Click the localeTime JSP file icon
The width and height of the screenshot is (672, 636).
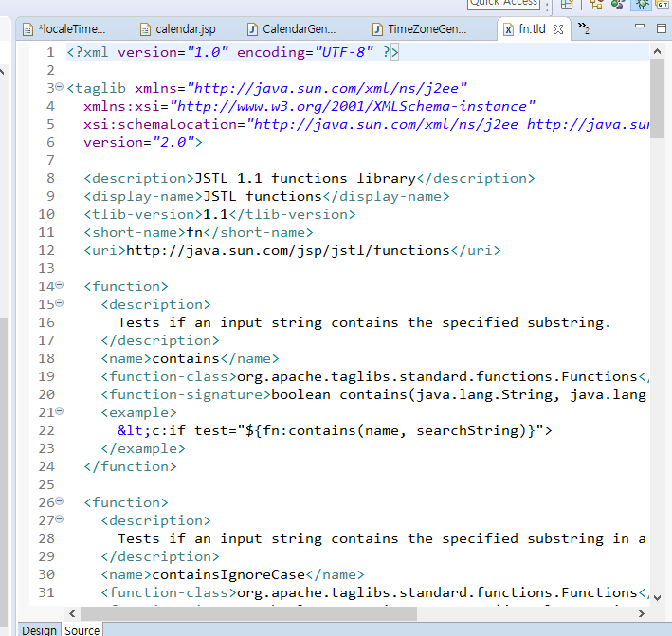(27, 29)
